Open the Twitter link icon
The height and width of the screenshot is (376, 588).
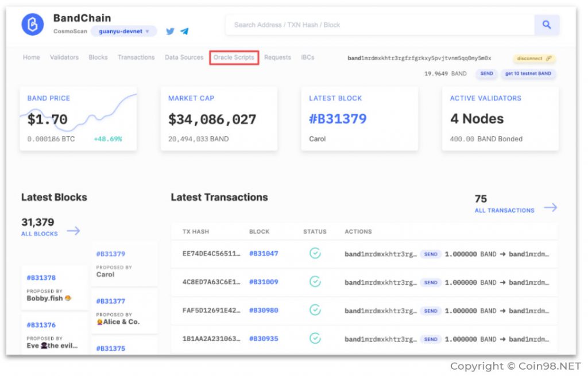coord(170,31)
